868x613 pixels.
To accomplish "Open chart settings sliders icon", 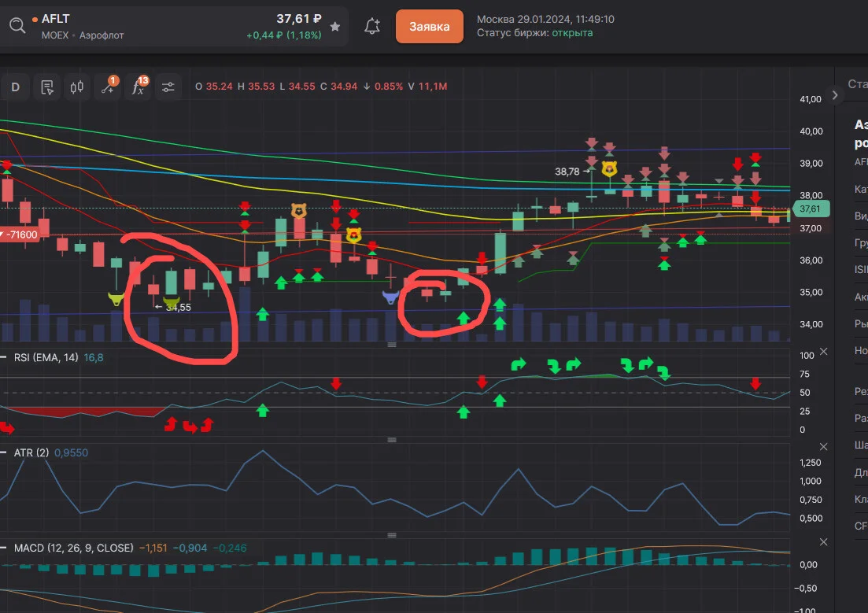I will click(x=168, y=87).
